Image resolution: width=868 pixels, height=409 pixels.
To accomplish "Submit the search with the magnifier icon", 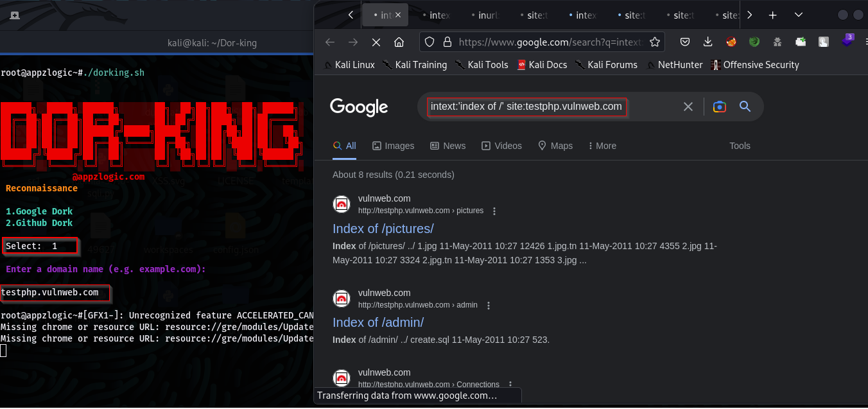I will point(745,107).
